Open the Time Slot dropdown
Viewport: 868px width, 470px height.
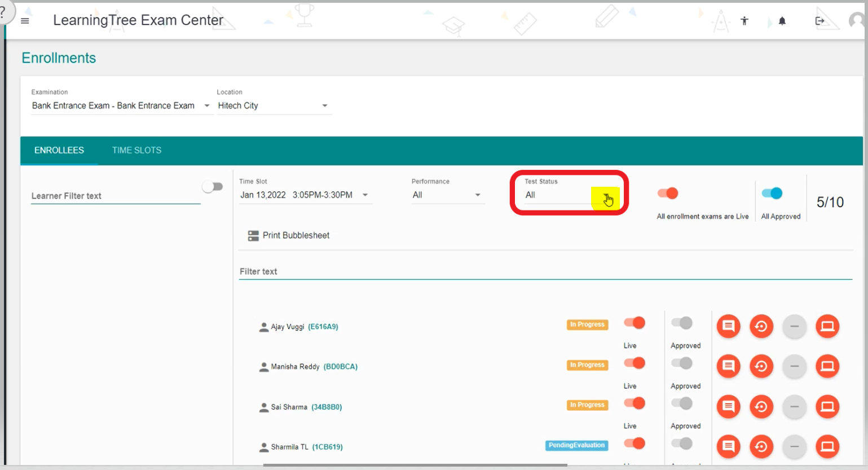[365, 195]
